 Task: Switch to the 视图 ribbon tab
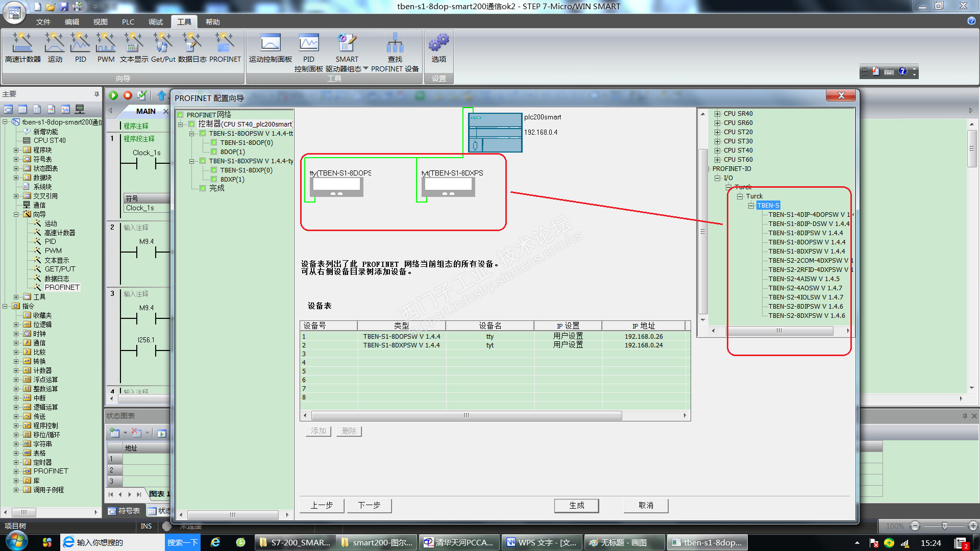(100, 22)
